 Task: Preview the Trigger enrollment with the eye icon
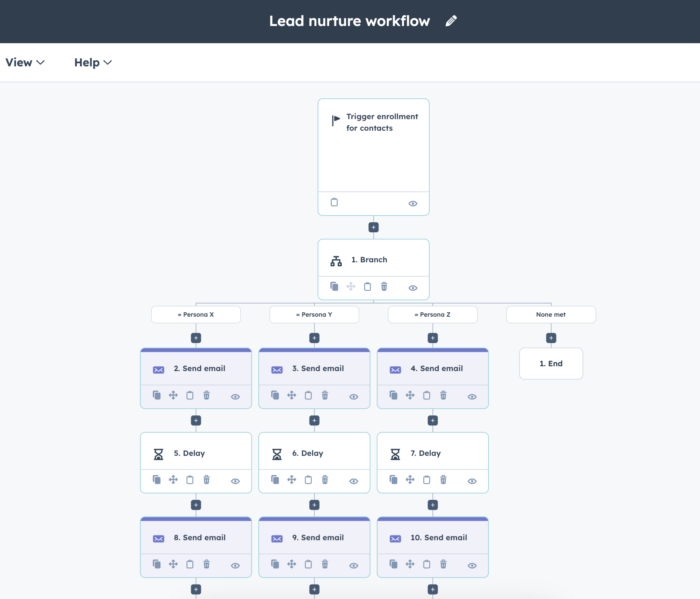tap(413, 204)
